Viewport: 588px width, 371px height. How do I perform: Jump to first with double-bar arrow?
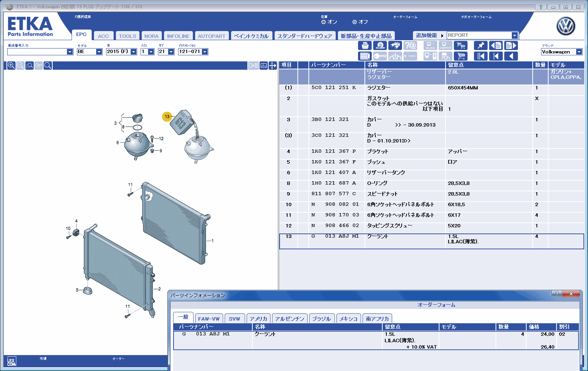click(481, 56)
